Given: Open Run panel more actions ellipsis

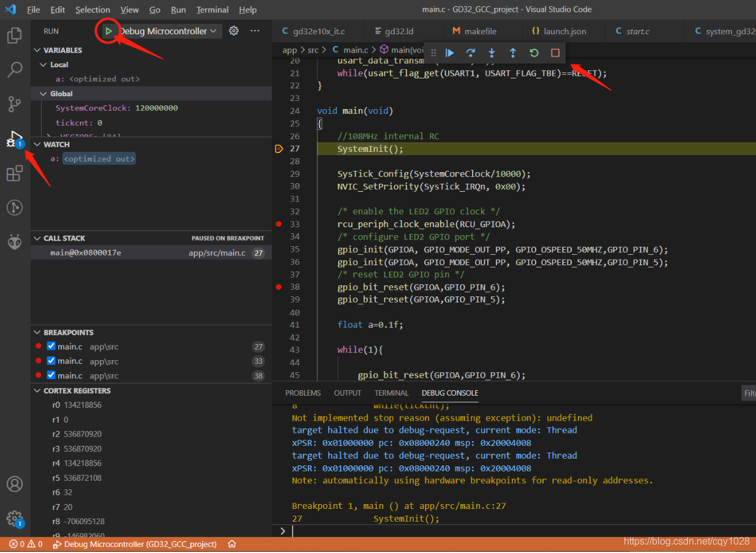Looking at the screenshot, I should tap(255, 31).
